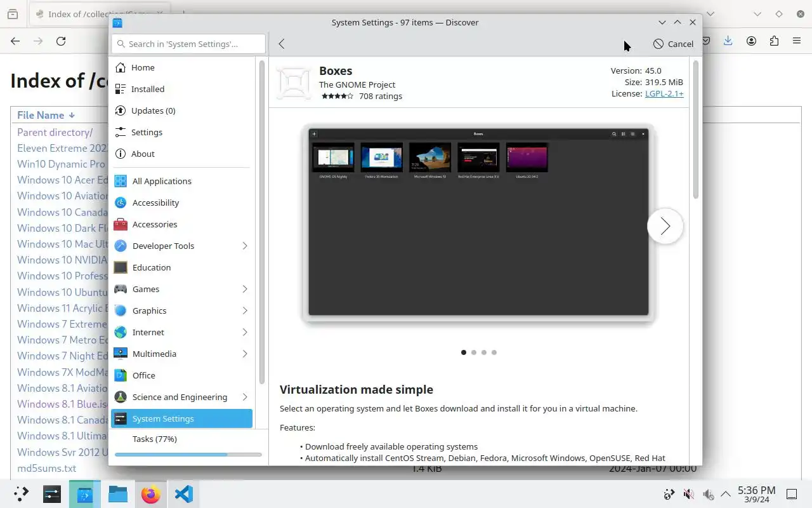Open Discover Settings in the sidebar
The height and width of the screenshot is (508, 812).
click(x=182, y=132)
